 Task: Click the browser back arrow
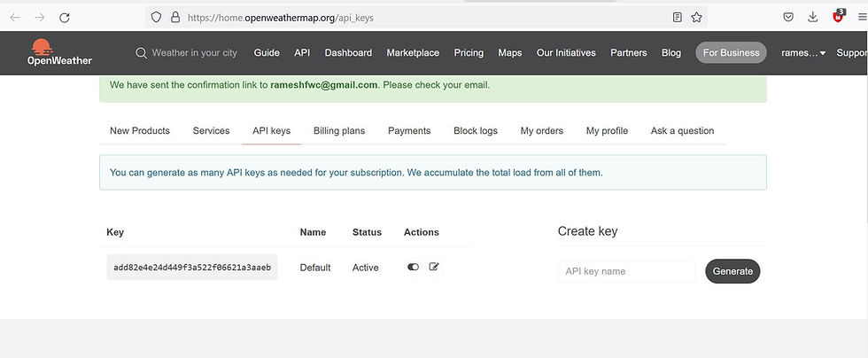(x=15, y=18)
